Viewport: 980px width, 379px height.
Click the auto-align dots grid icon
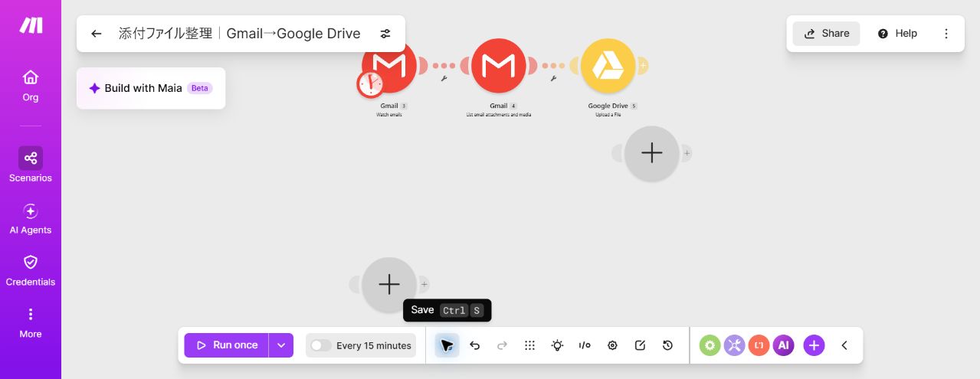pos(529,345)
